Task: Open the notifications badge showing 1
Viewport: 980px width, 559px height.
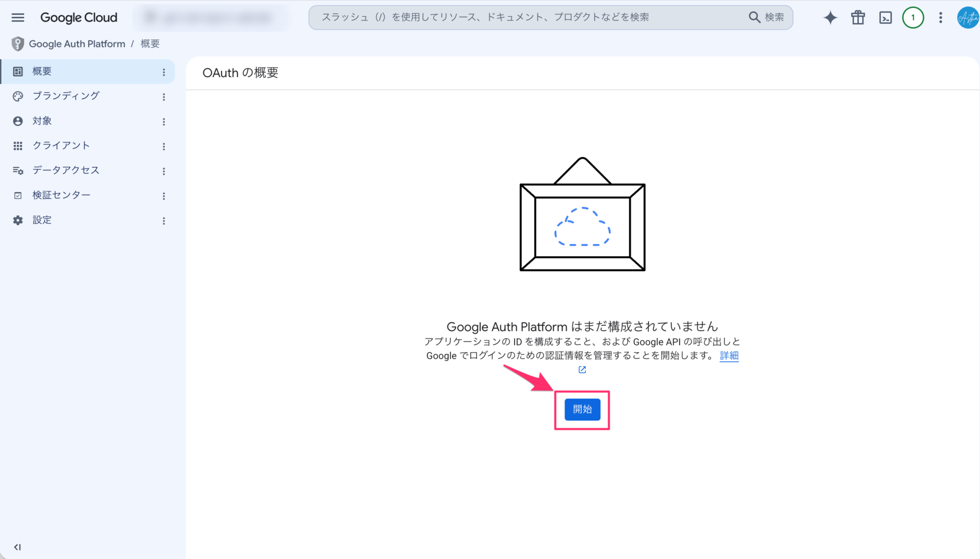Action: (913, 17)
